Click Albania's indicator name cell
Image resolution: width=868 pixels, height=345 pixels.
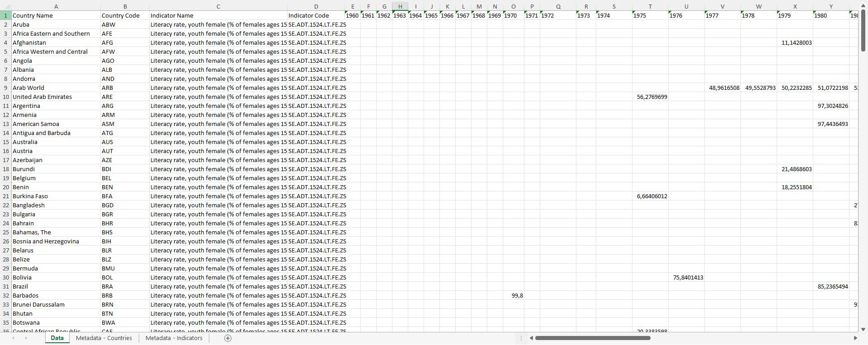[218, 70]
